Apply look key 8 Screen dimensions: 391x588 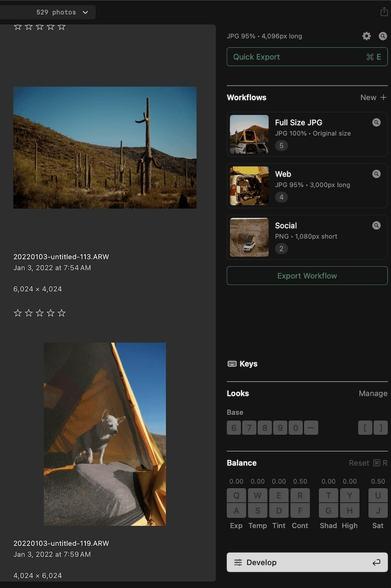click(x=265, y=428)
